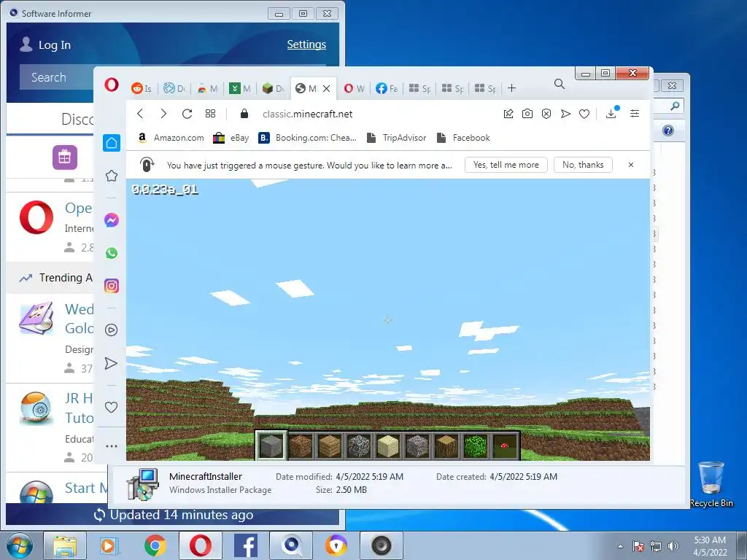This screenshot has width=747, height=560.
Task: Click 'No, thanks' button
Action: tap(583, 165)
